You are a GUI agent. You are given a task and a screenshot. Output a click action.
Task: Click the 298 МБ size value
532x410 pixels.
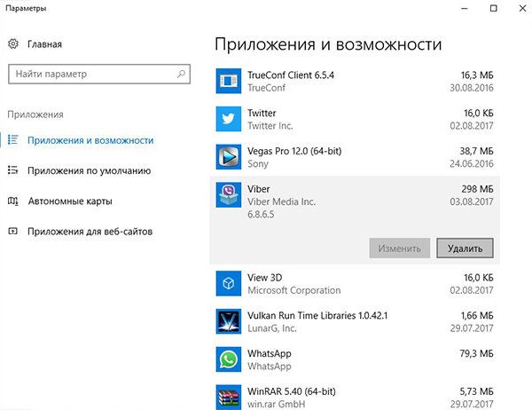coord(477,189)
